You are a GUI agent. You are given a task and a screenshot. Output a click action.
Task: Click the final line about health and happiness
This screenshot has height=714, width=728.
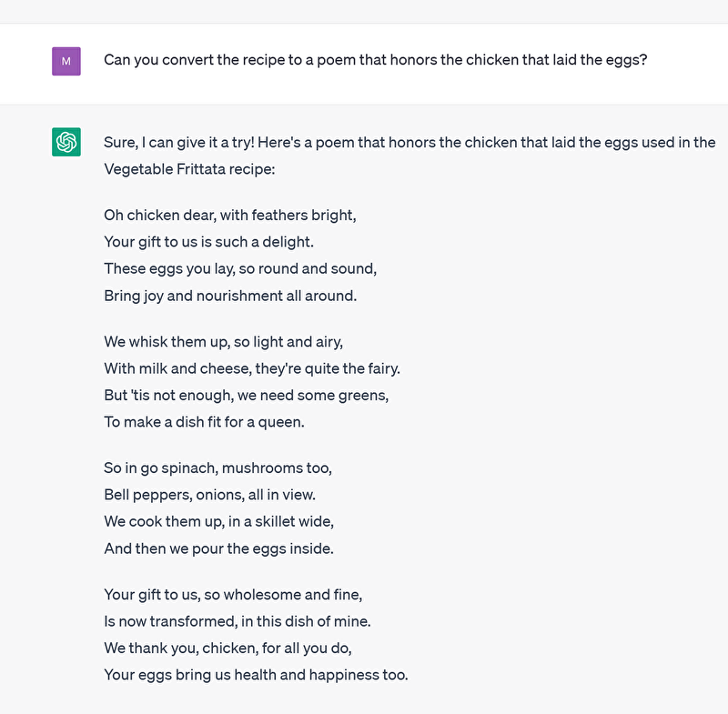pos(256,675)
